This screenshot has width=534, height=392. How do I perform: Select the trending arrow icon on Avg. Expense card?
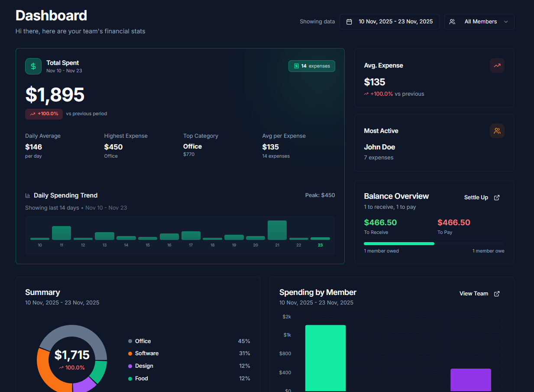(x=497, y=65)
